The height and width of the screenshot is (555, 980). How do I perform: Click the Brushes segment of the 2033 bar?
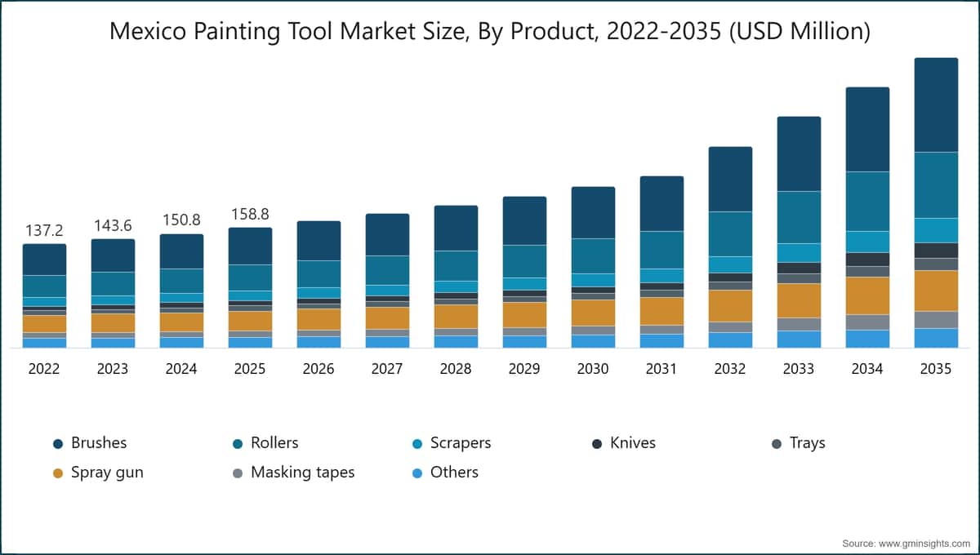(799, 154)
